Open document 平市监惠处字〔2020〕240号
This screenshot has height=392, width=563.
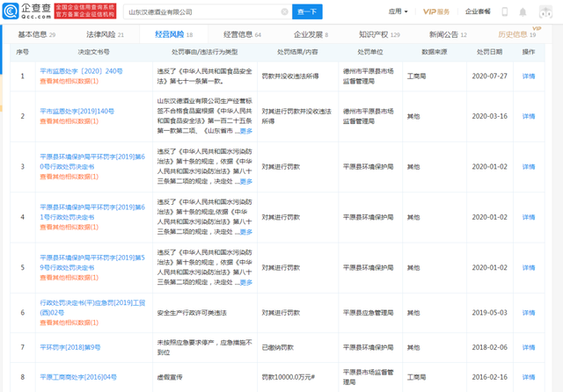coord(81,71)
